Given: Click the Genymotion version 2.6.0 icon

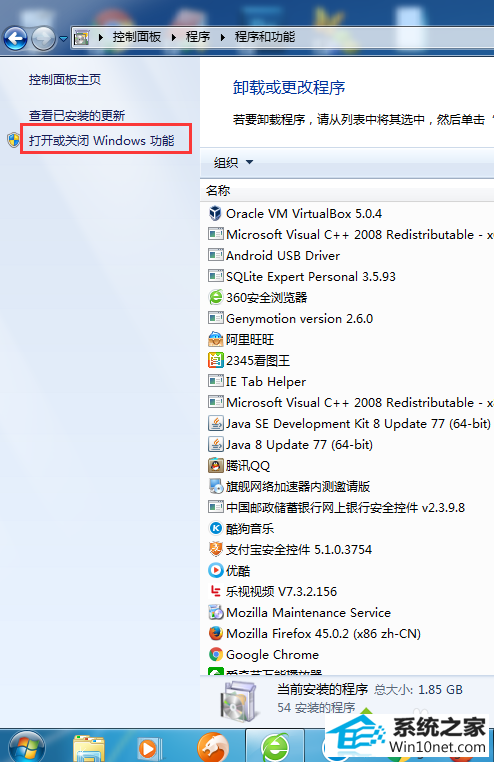Looking at the screenshot, I should [215, 318].
